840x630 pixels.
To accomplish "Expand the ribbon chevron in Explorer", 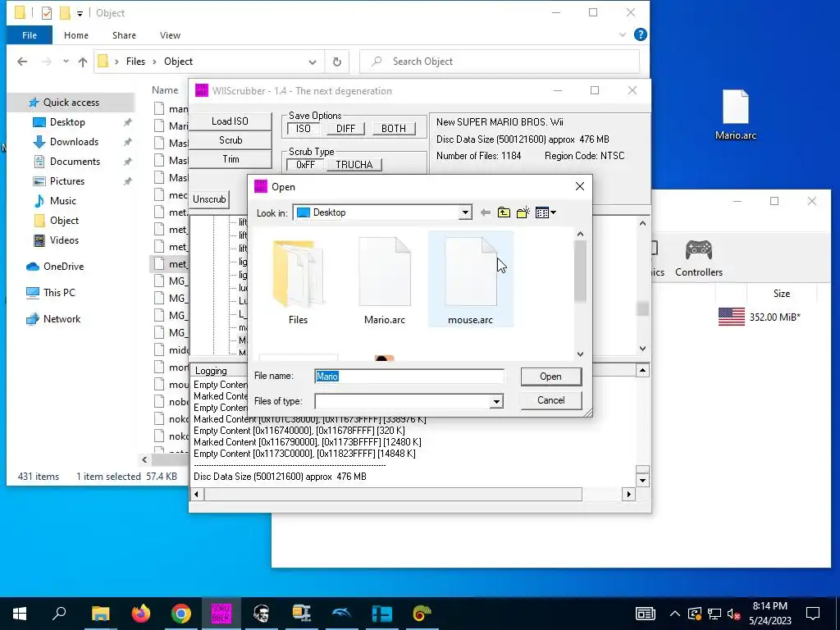I will click(622, 34).
